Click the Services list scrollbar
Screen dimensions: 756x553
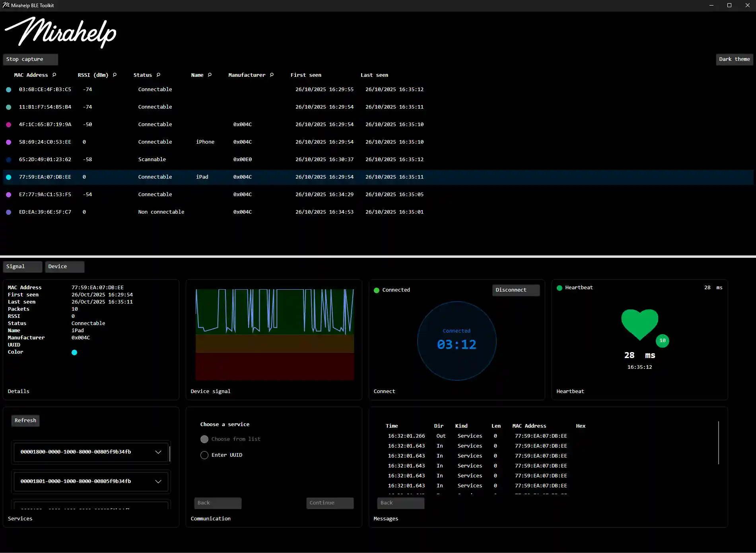[x=170, y=454]
